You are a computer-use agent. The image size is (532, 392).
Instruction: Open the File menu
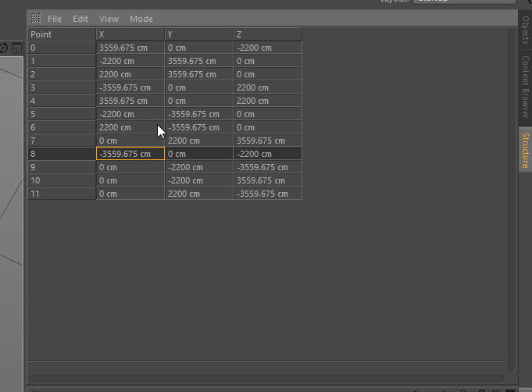[55, 19]
